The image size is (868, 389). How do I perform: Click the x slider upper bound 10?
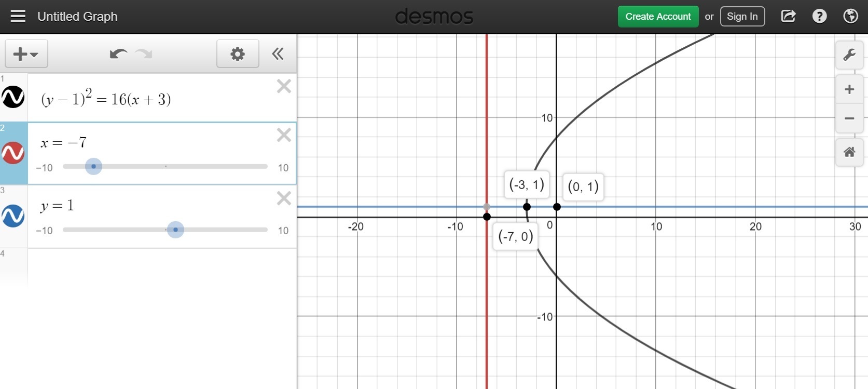[283, 168]
